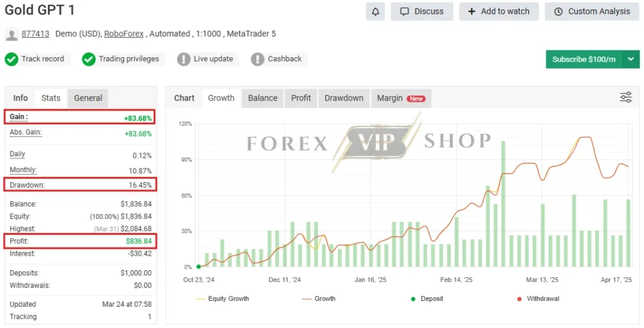This screenshot has height=328, width=644.
Task: Click the Updated time Mar 24 at 07:58
Action: (127, 305)
